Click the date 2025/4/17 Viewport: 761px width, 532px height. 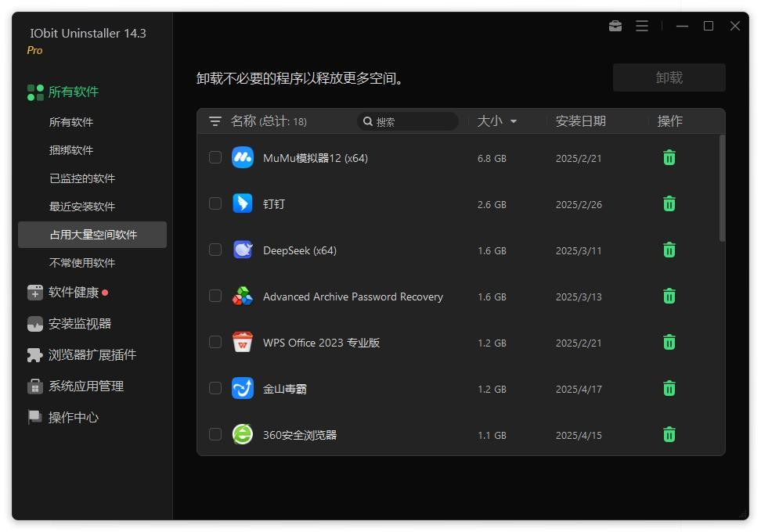[x=579, y=390]
